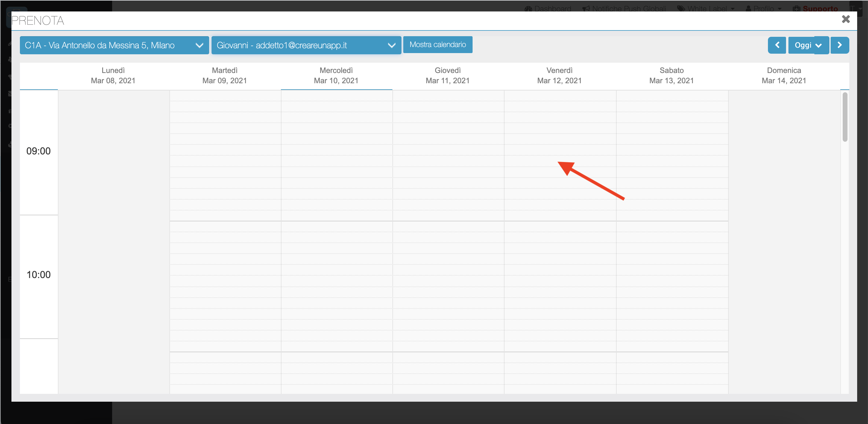Click the 09:00 time label
The height and width of the screenshot is (424, 868).
38,151
